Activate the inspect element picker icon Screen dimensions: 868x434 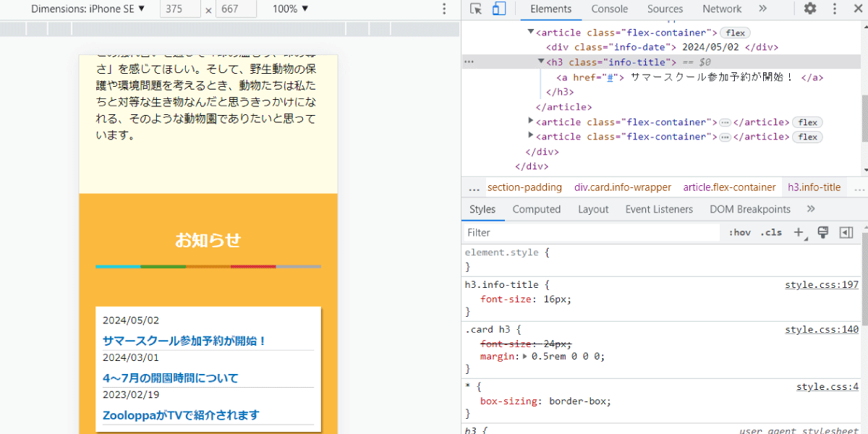point(476,9)
